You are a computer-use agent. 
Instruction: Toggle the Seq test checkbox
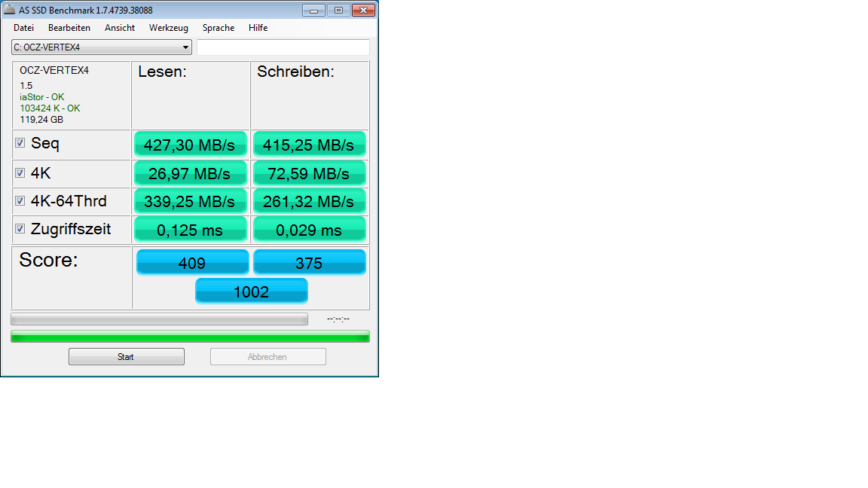pos(20,143)
